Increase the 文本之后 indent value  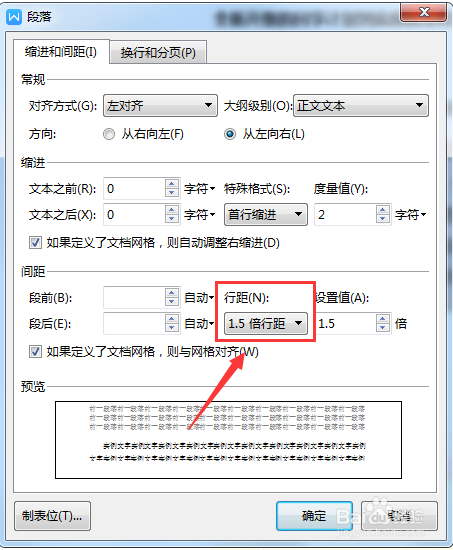[x=172, y=209]
